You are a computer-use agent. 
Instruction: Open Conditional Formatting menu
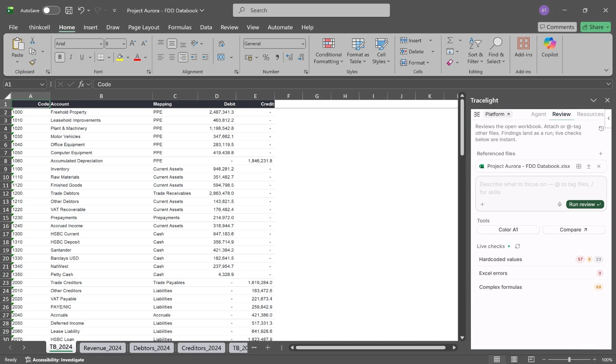(329, 51)
